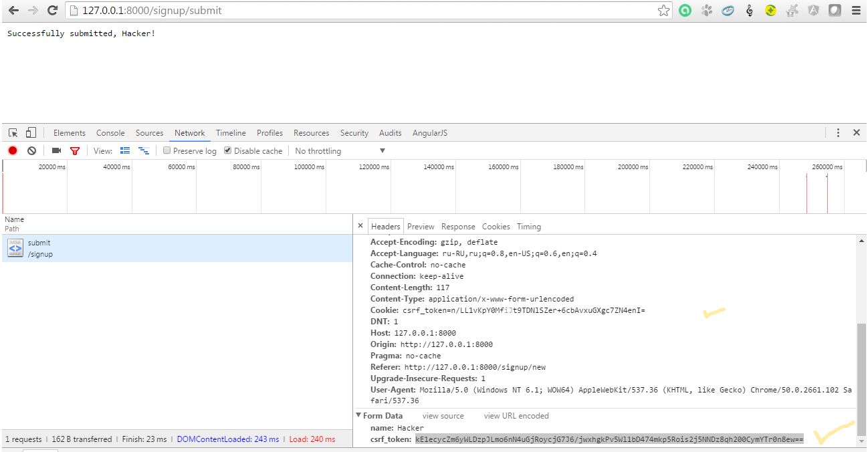Click the AngularJS shield extension icon
The image size is (868, 452).
(x=813, y=11)
